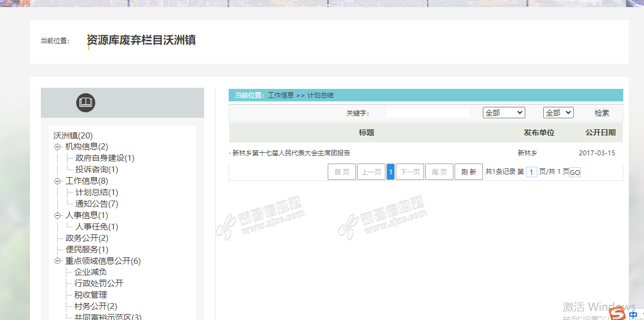
Task: Select 政府自身建设(1) in the tree
Action: (105, 158)
